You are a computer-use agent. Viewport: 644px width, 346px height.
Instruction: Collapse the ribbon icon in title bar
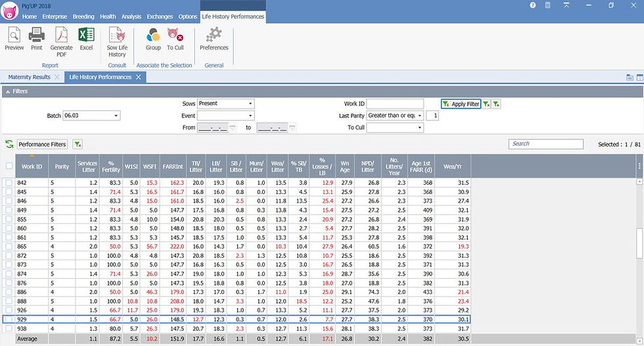pos(566,5)
